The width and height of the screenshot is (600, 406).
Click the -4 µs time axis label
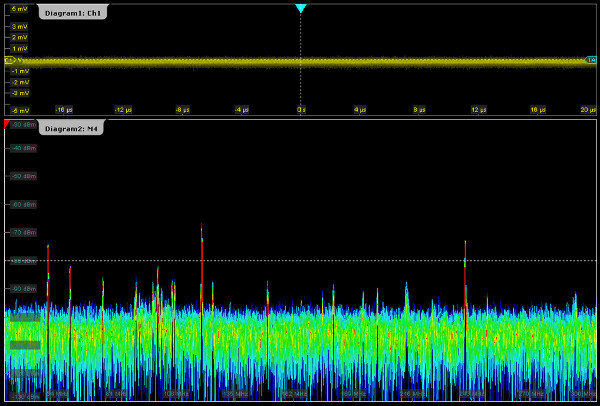click(241, 110)
